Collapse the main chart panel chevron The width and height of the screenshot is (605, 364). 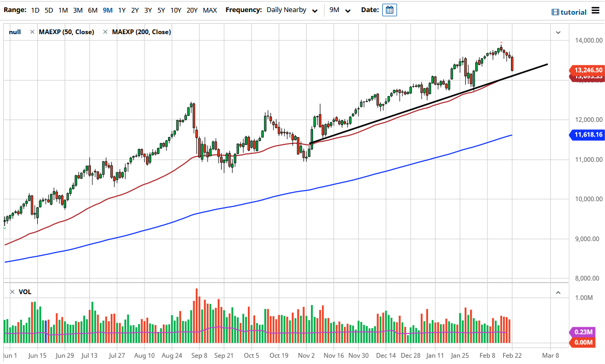point(558,32)
